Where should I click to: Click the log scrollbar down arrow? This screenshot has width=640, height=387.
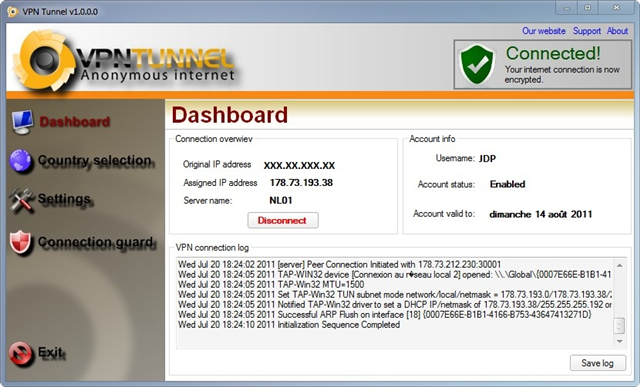(x=619, y=341)
